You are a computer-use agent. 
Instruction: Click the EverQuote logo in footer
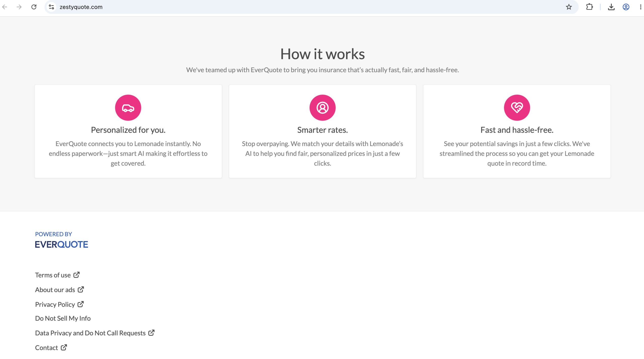click(61, 244)
